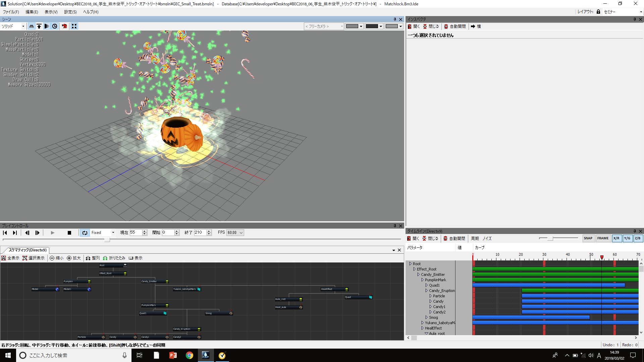Screen dimensions: 644x362
Task: Click the clock icon in scene toolbar
Action: [x=55, y=26]
